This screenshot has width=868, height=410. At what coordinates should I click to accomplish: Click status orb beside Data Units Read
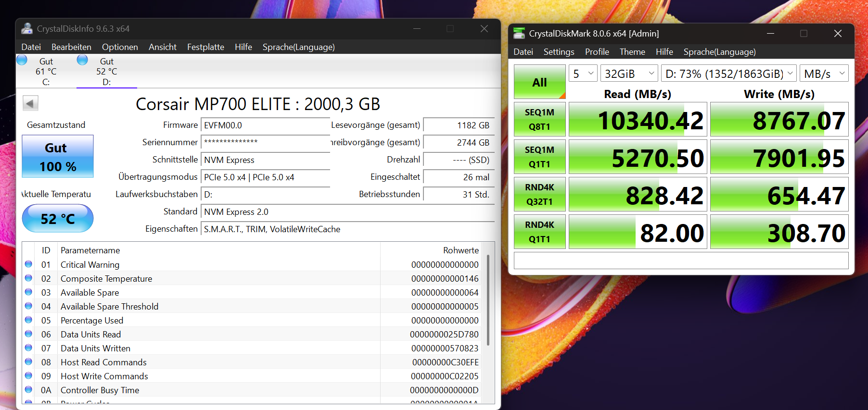pos(28,334)
